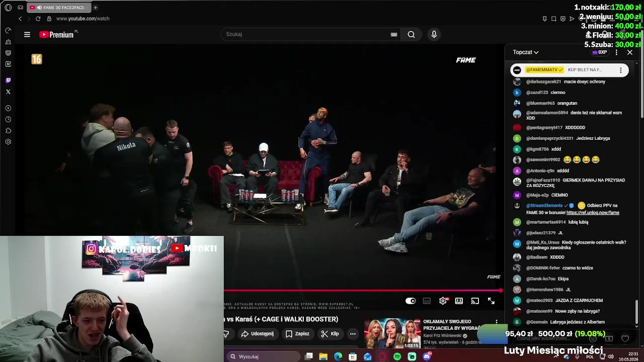Click @dariuszgacek21 chat message
Image resolution: width=644 pixels, height=362 pixels.
(566, 81)
